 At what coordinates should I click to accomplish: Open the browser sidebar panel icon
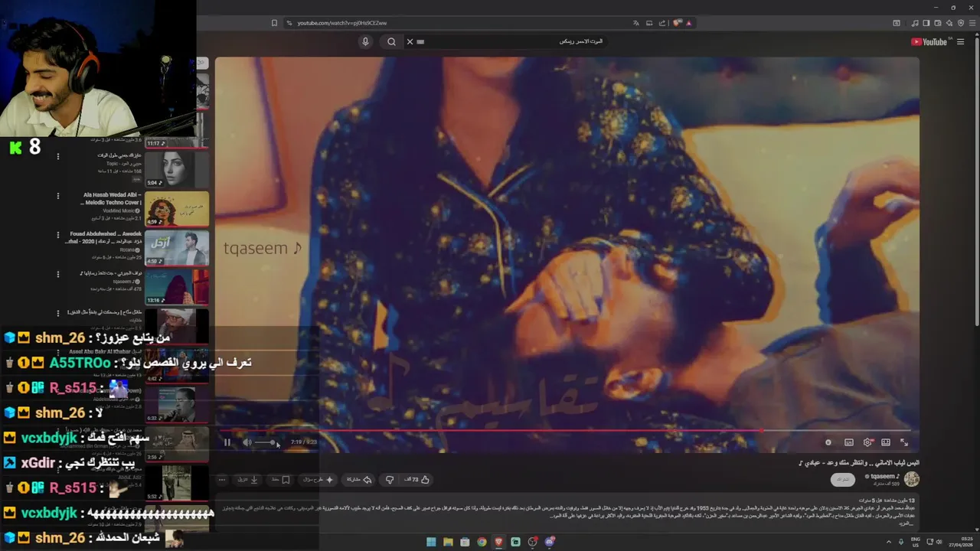pyautogui.click(x=926, y=23)
